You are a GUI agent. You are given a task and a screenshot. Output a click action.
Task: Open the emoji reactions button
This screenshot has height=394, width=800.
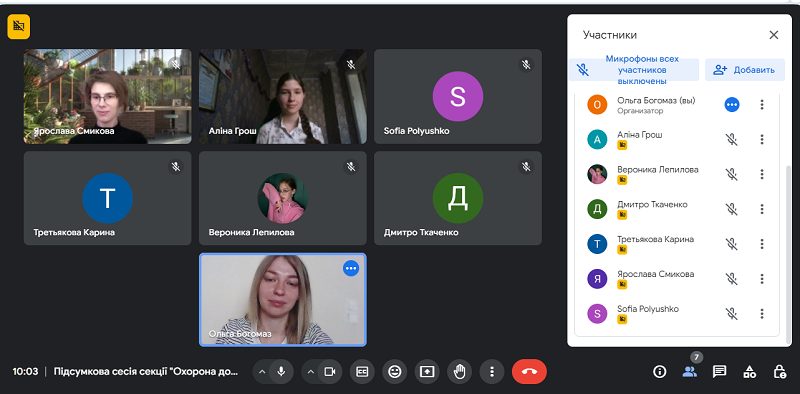click(x=394, y=372)
